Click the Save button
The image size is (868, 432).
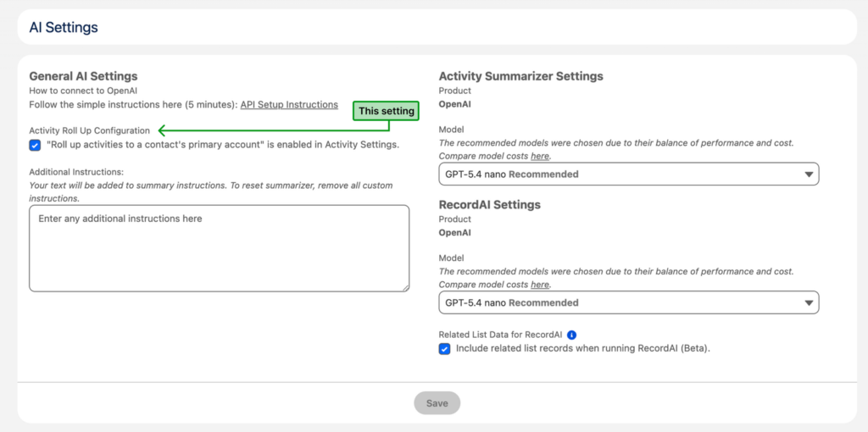pyautogui.click(x=437, y=403)
